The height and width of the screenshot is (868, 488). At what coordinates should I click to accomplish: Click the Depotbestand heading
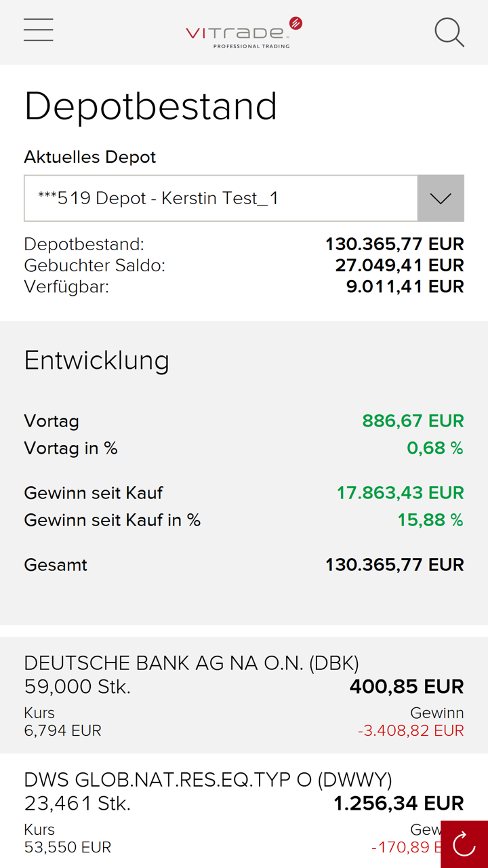point(150,106)
